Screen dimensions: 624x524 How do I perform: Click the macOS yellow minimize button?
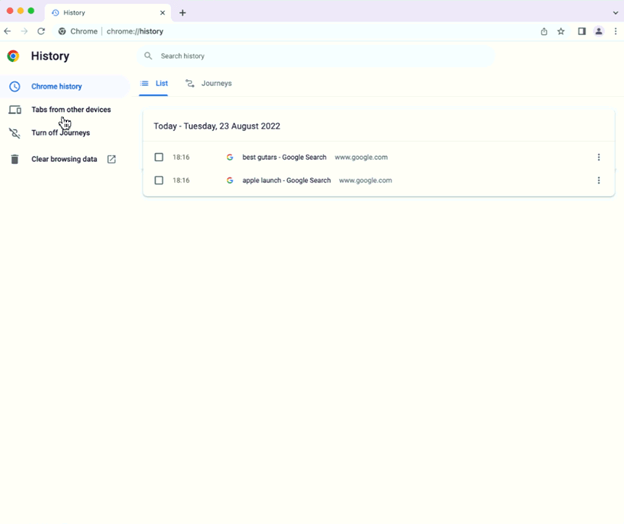[20, 11]
